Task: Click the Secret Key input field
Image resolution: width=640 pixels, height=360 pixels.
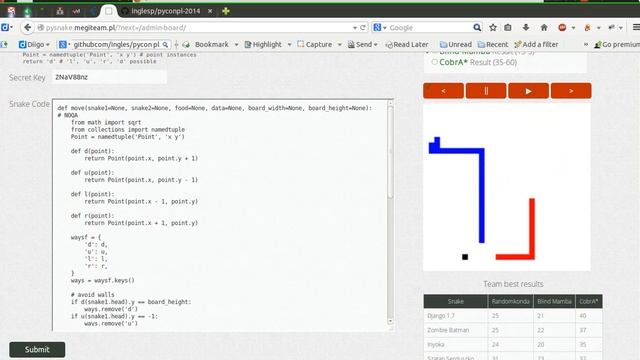Action: pos(109,77)
